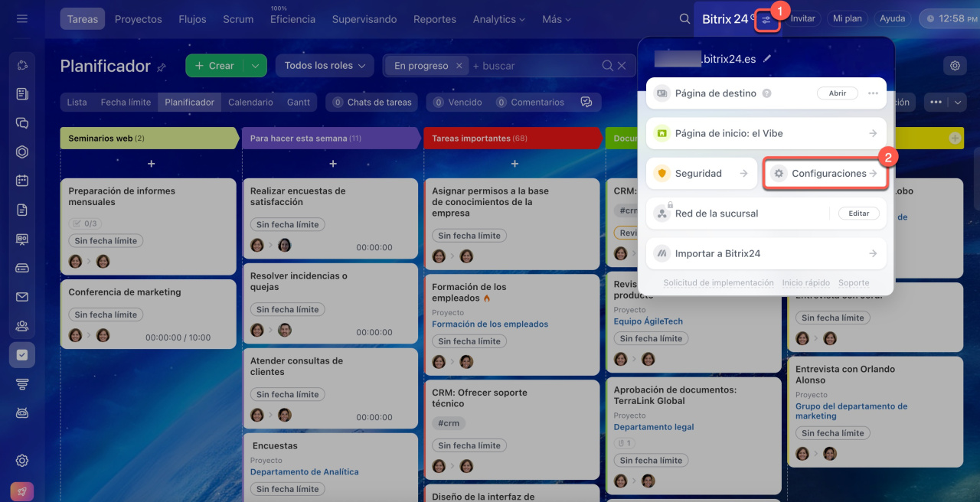This screenshot has height=502, width=980.
Task: Click the magnifier search icon in the top bar
Action: pyautogui.click(x=684, y=19)
